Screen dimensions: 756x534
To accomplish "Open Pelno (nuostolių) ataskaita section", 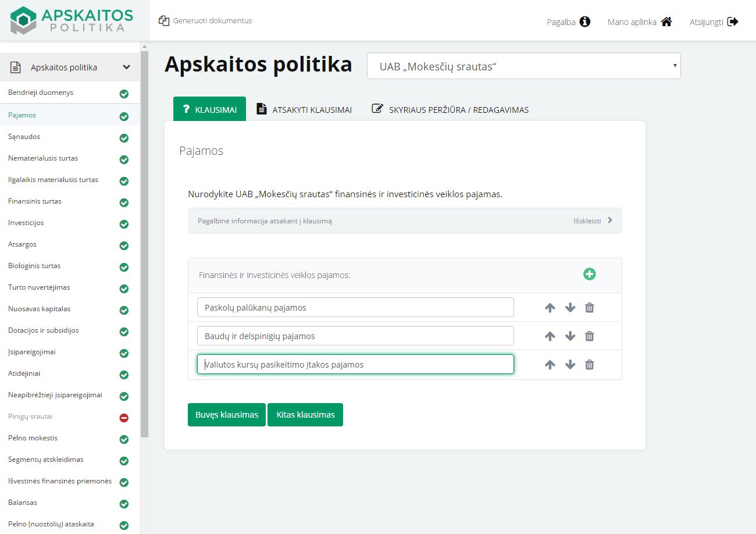I will [x=51, y=524].
